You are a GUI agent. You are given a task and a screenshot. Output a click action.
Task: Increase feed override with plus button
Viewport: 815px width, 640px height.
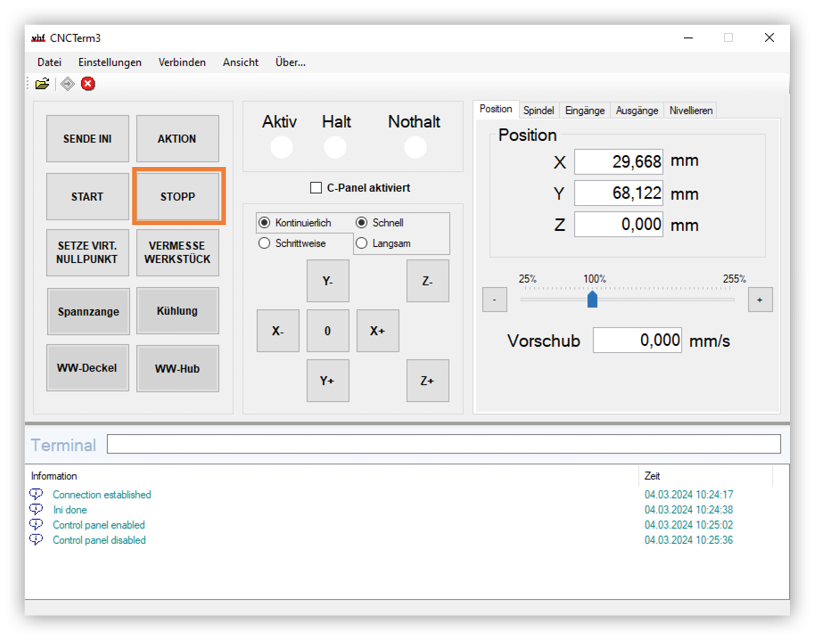(x=760, y=299)
